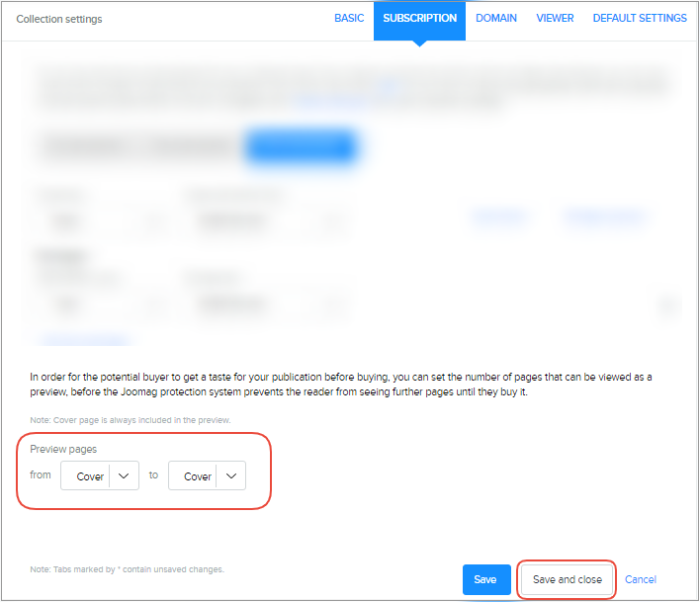Click the blurred grey button left of blue button

coord(138,147)
